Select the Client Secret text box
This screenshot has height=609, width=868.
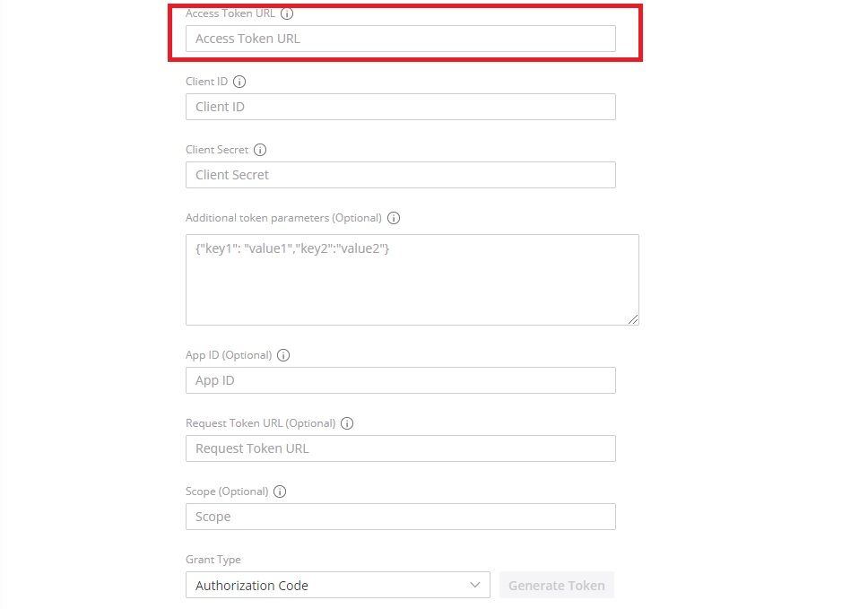[401, 175]
